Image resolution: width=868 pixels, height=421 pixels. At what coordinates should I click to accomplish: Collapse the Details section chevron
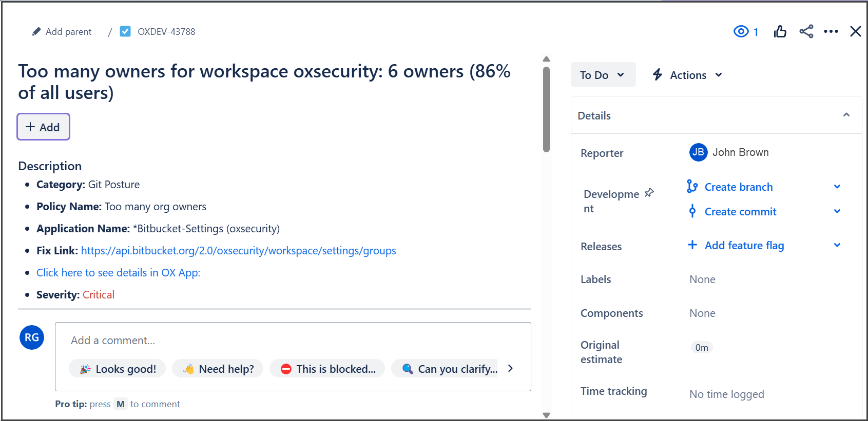tap(846, 115)
